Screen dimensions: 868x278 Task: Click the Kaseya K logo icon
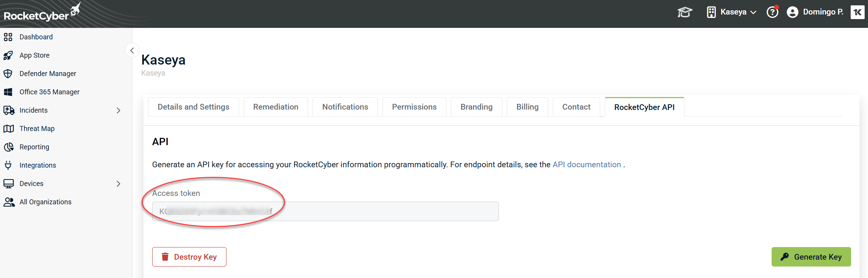tap(857, 12)
